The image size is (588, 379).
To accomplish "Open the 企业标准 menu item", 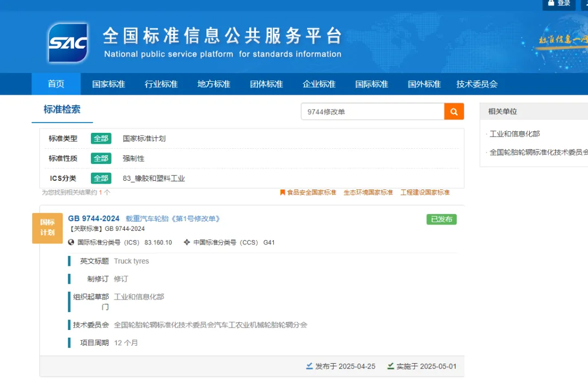I will coord(319,84).
